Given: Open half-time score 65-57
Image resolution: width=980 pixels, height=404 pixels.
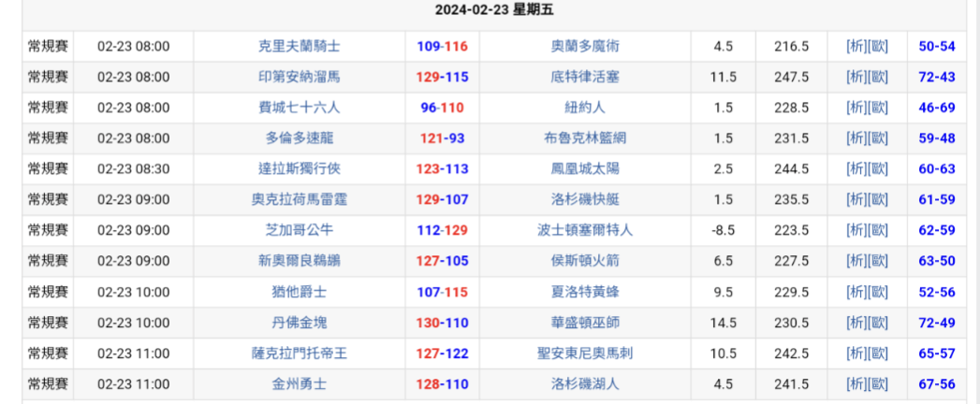Looking at the screenshot, I should tap(937, 353).
